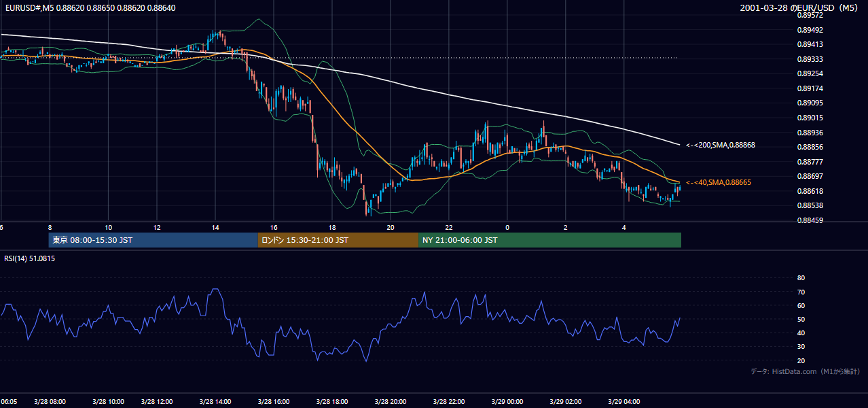Click price axis value 0.89413

pyautogui.click(x=810, y=44)
